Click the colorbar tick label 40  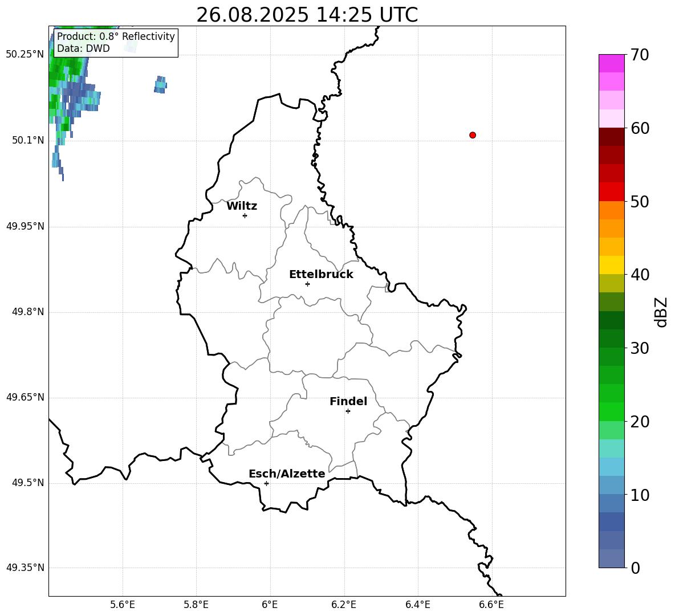(640, 275)
